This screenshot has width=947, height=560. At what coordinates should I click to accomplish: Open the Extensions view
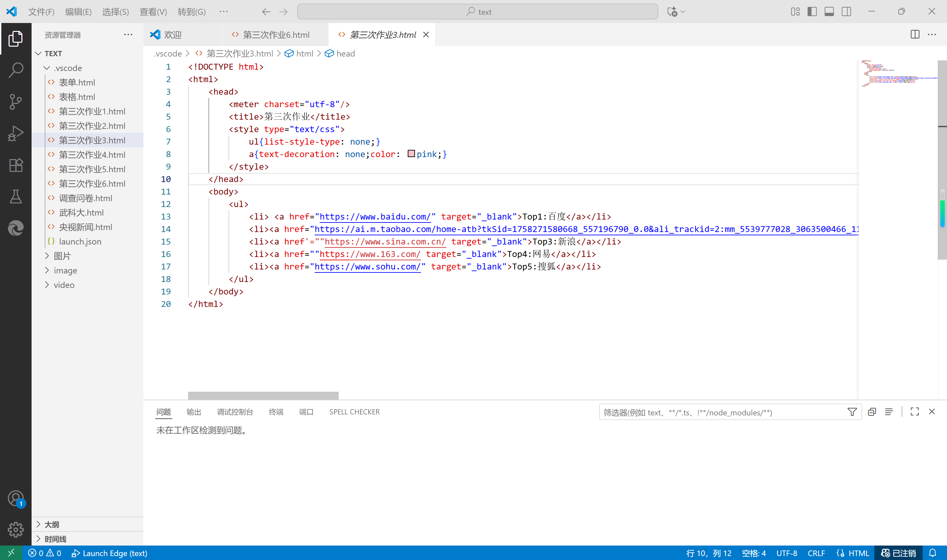[x=15, y=165]
